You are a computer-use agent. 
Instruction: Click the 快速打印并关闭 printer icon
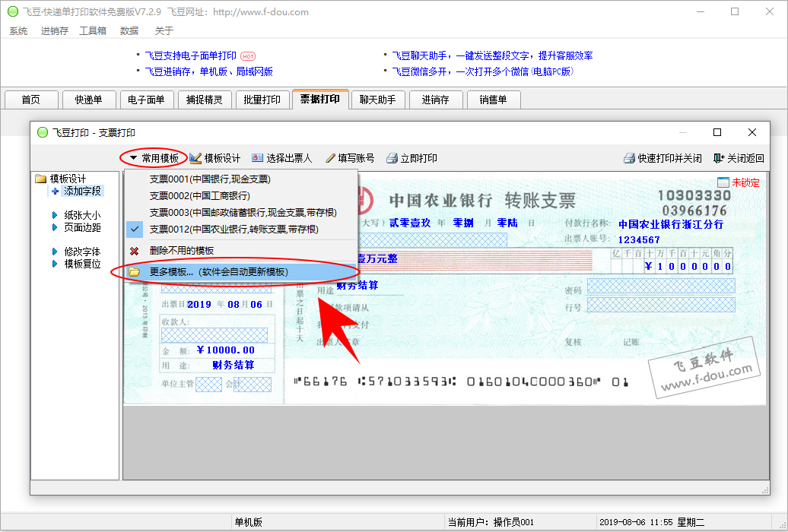(629, 158)
